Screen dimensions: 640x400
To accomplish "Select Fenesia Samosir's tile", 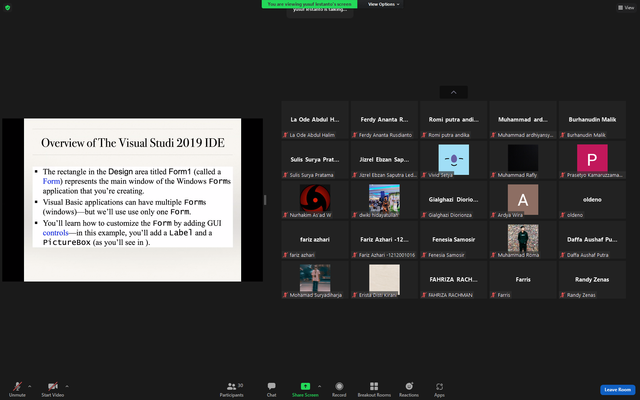I will click(453, 240).
